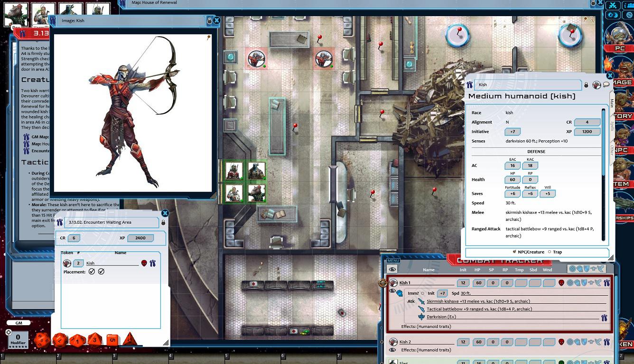Click the first Placement checkmark in encounter

pos(92,272)
